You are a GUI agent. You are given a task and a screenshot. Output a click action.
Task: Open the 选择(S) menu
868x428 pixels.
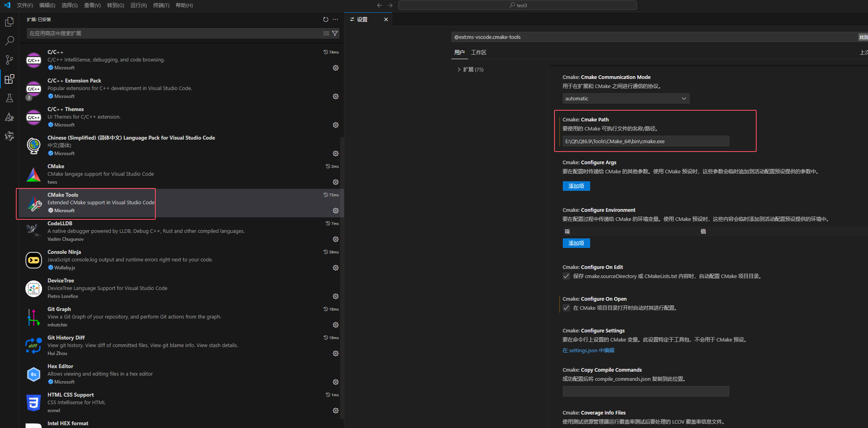point(70,5)
